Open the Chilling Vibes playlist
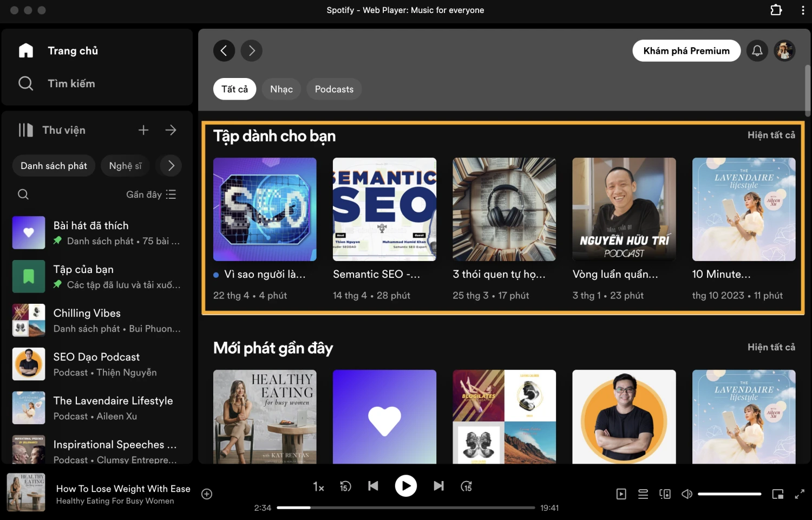Screen dimensions: 812x520 97,320
